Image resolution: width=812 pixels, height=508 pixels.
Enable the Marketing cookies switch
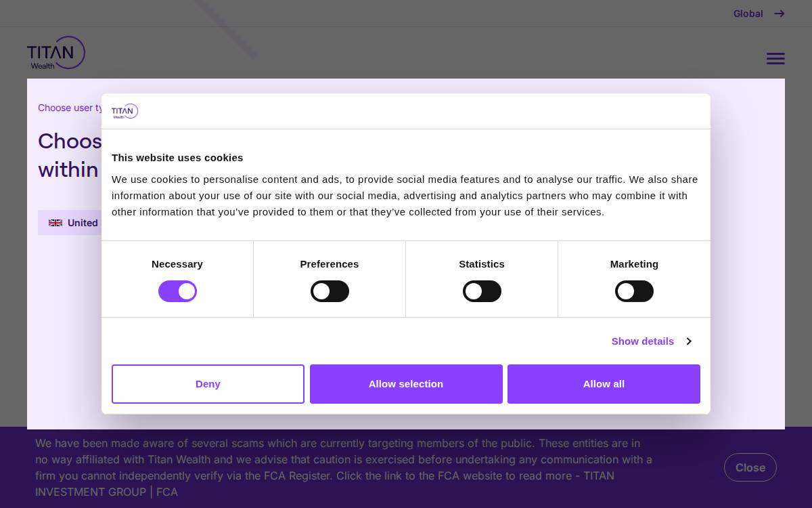[x=634, y=291]
